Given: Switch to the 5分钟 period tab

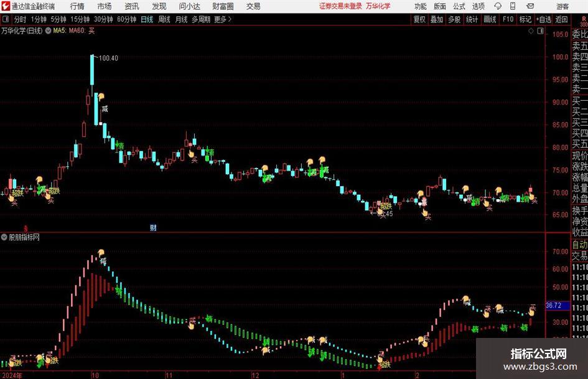Looking at the screenshot, I should coord(58,19).
